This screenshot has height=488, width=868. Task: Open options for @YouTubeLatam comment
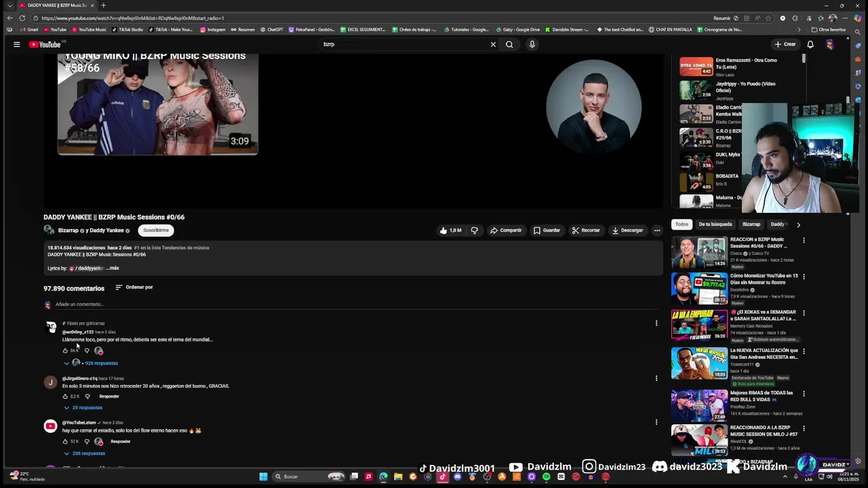[x=656, y=422]
